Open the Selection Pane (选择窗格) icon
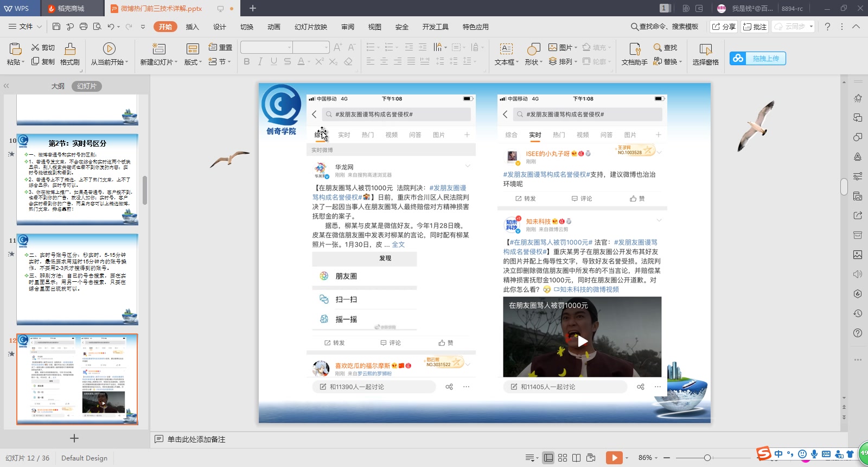The image size is (868, 467). click(x=705, y=49)
